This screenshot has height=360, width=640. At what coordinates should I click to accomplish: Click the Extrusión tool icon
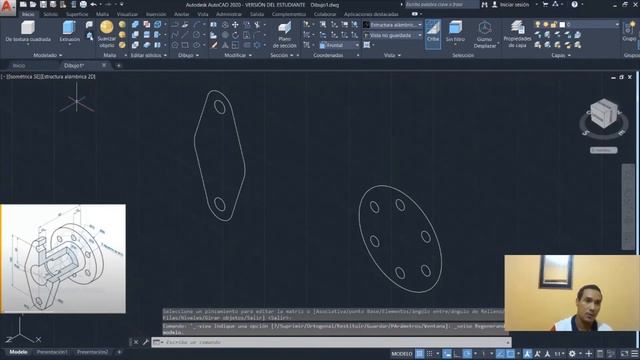69,28
